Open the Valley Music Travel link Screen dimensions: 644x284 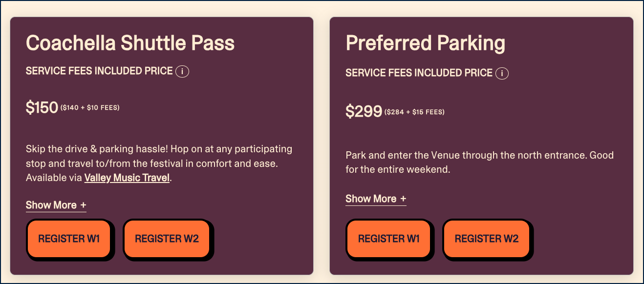pos(127,178)
